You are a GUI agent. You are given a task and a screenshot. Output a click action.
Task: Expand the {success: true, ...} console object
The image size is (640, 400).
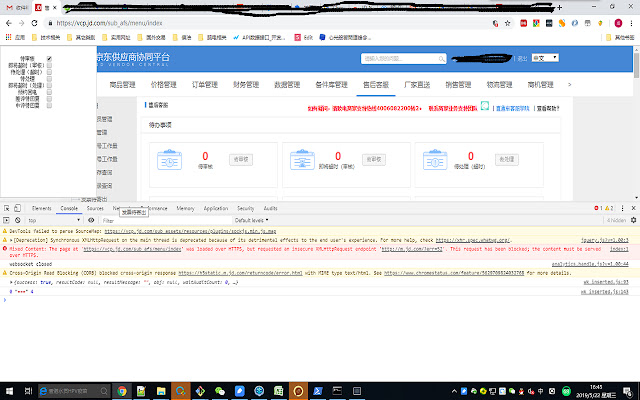point(11,282)
